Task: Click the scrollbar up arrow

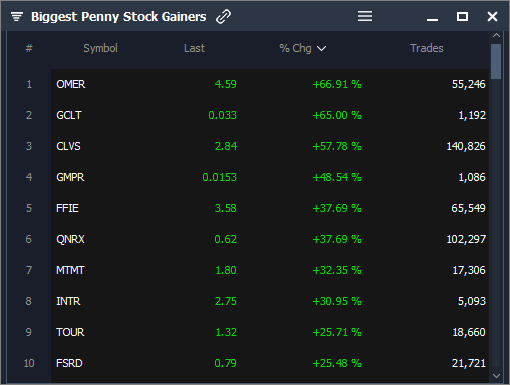Action: coord(496,35)
